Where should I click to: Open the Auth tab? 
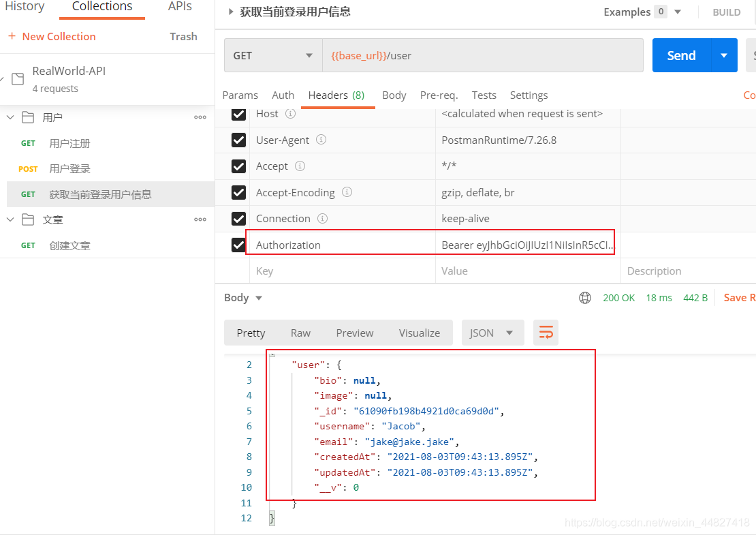(x=283, y=95)
